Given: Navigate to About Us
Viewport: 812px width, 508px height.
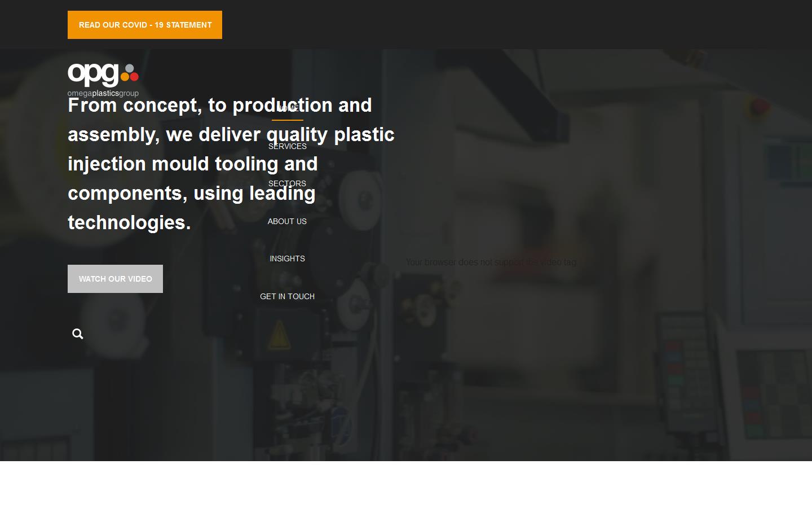Looking at the screenshot, I should 287,221.
